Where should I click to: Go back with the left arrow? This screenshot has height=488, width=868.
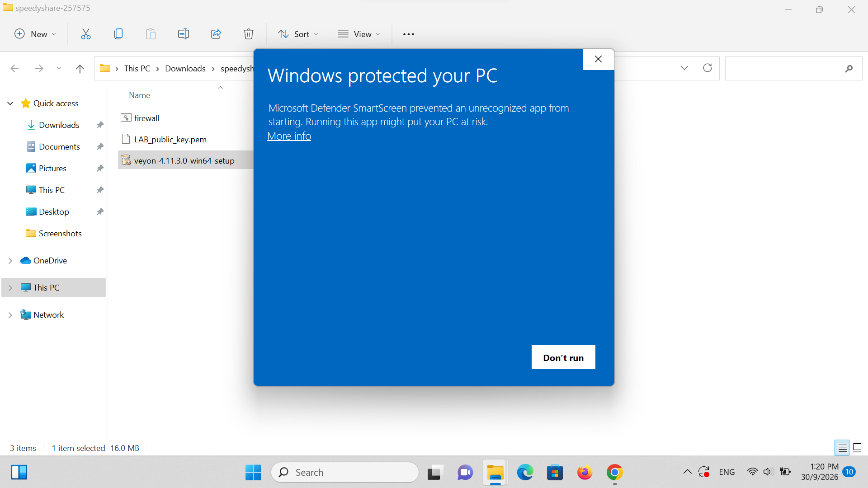click(14, 68)
